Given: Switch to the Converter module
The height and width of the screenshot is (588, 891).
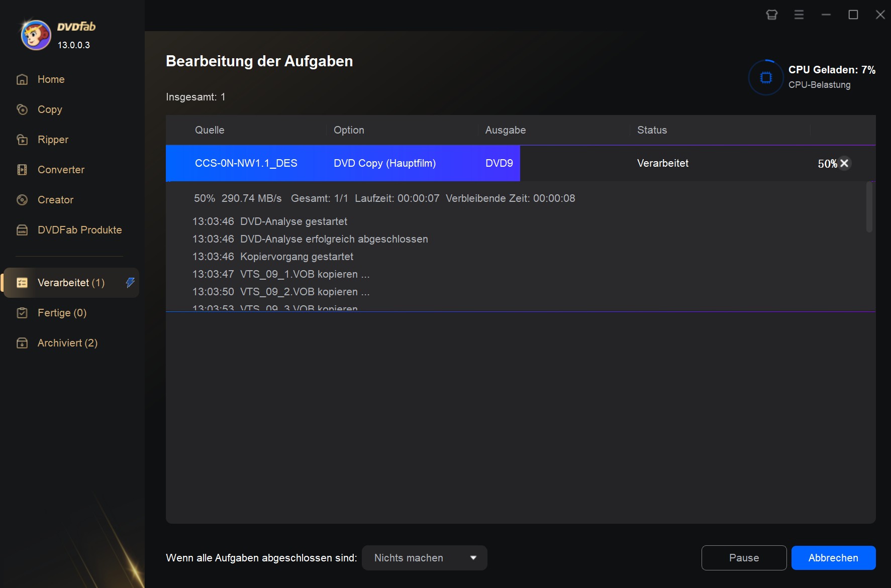Looking at the screenshot, I should click(x=61, y=170).
